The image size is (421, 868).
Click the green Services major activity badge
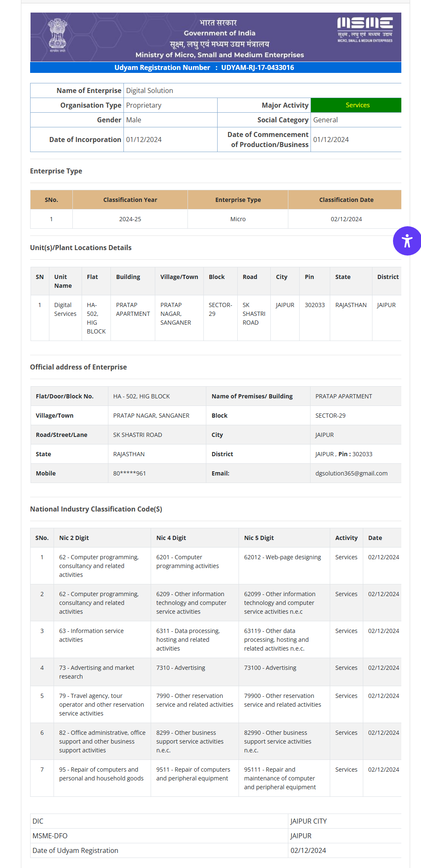[x=357, y=105]
